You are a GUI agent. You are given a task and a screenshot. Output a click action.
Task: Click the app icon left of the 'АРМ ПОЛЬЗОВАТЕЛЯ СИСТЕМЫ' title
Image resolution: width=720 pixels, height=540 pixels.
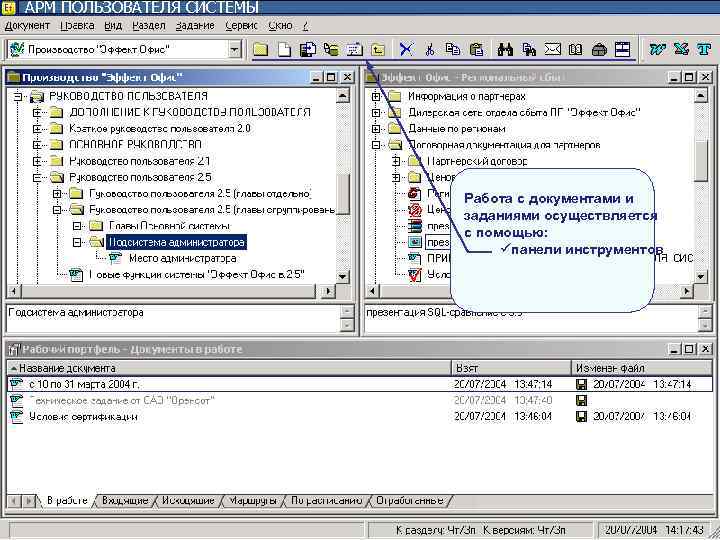[x=9, y=7]
